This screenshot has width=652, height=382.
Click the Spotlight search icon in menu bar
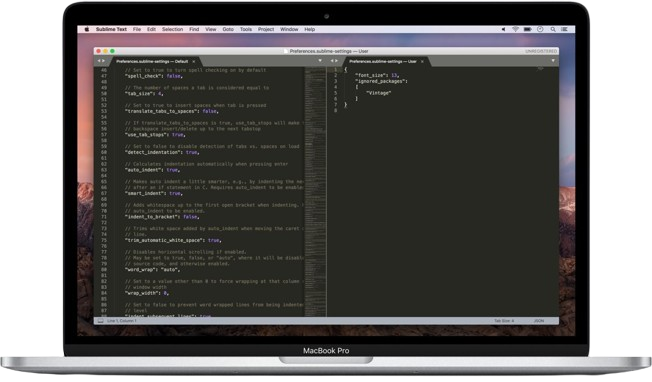point(553,30)
